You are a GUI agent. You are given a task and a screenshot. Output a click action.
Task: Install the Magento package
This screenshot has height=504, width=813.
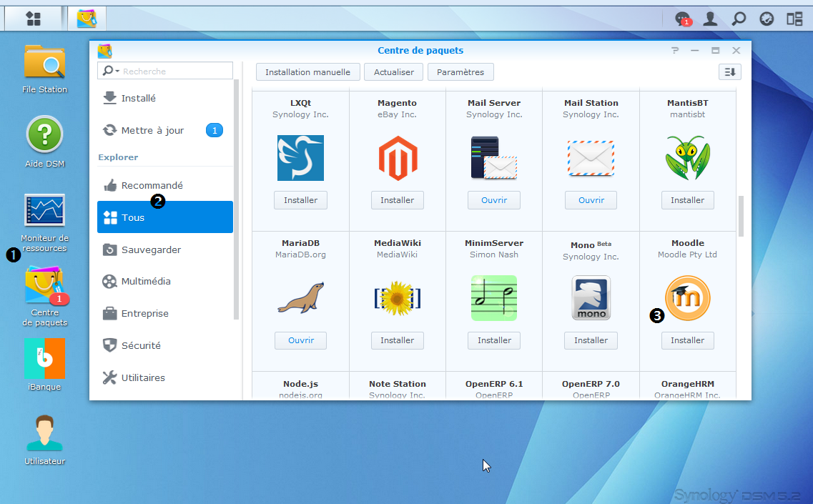pyautogui.click(x=397, y=200)
